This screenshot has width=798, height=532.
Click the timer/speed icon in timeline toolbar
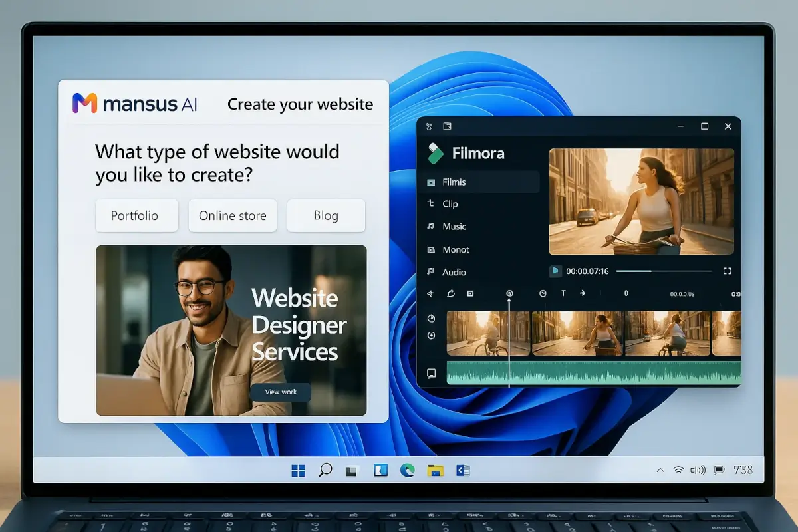coord(543,293)
